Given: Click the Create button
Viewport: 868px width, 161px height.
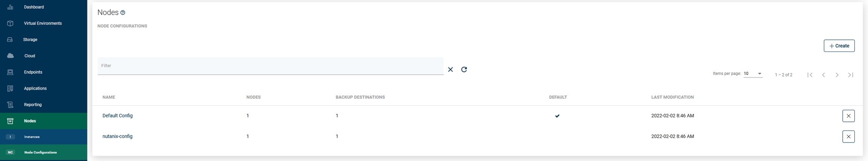Looking at the screenshot, I should (839, 46).
